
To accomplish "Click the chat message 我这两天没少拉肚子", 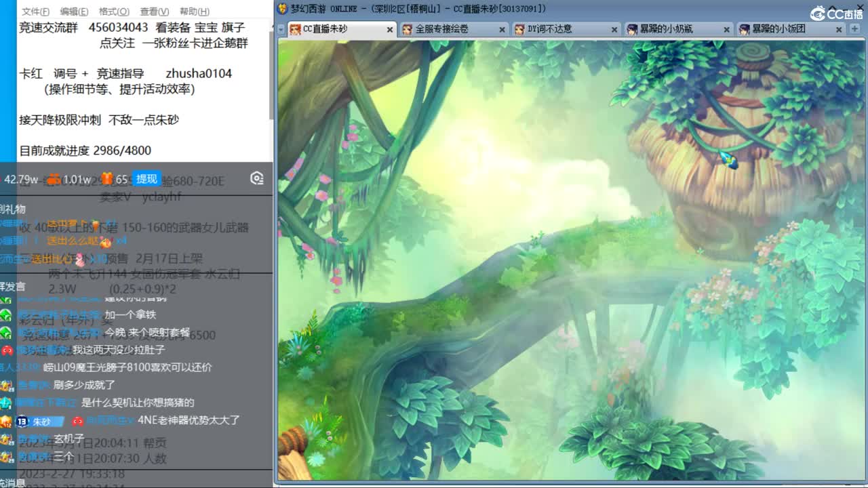I will pyautogui.click(x=119, y=350).
